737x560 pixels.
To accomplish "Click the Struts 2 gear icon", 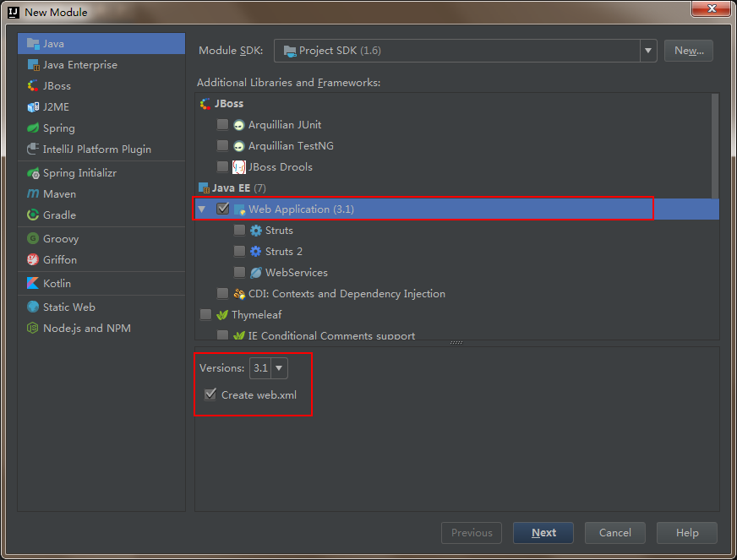I will point(256,252).
